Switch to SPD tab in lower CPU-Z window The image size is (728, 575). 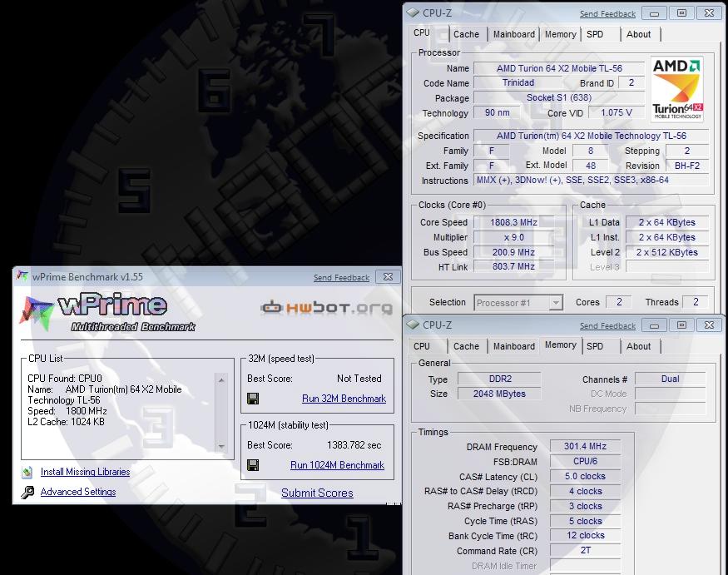[x=595, y=346]
